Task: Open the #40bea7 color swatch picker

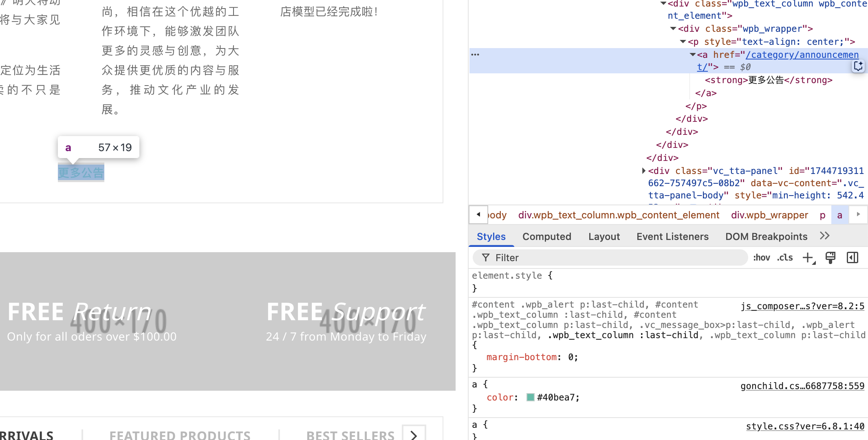Action: [x=530, y=397]
